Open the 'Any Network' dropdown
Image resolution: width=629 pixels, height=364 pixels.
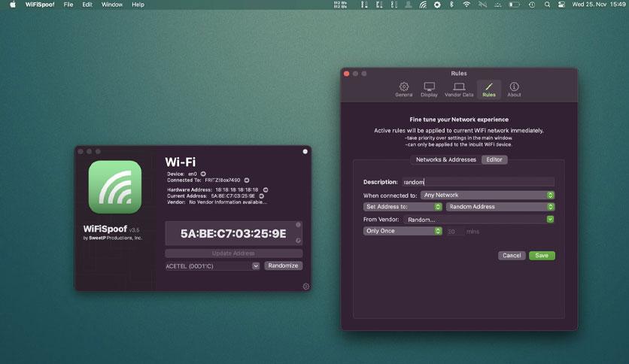coord(488,196)
